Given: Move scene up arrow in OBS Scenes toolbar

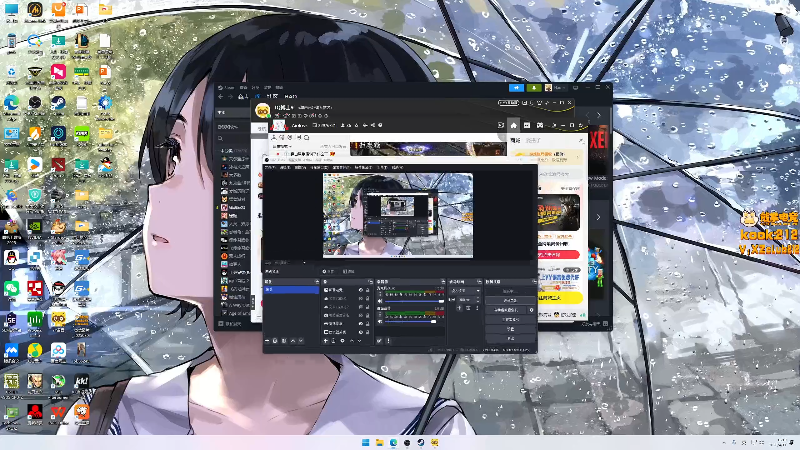Looking at the screenshot, I should coord(293,341).
